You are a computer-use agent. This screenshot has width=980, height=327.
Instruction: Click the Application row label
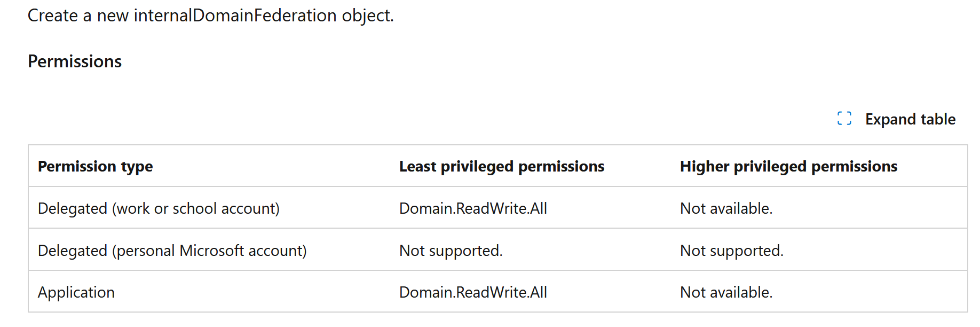point(76,292)
